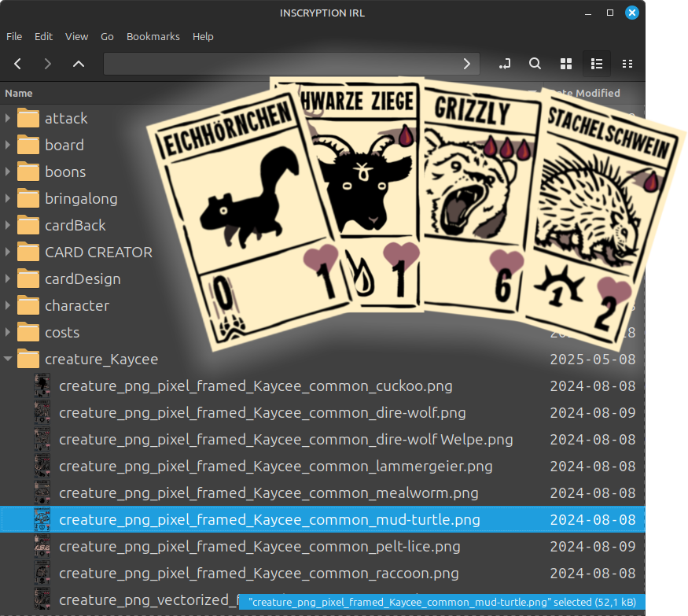Select file name ending common_raccoon.png
The image size is (688, 616).
[x=259, y=574]
